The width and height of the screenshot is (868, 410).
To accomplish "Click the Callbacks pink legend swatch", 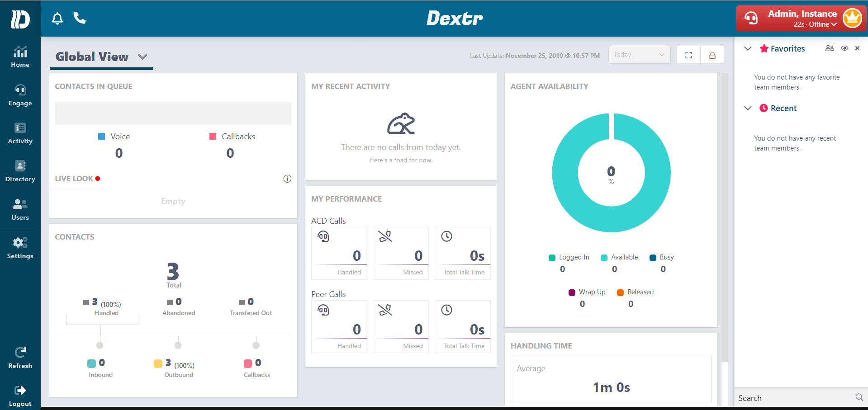I will click(x=213, y=137).
